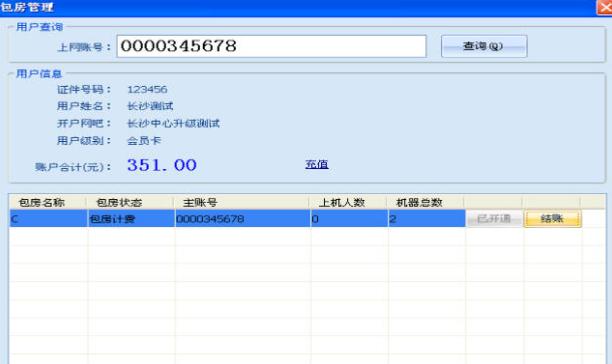This screenshot has width=612, height=364.
Task: Select room C row name cell
Action: 48,218
